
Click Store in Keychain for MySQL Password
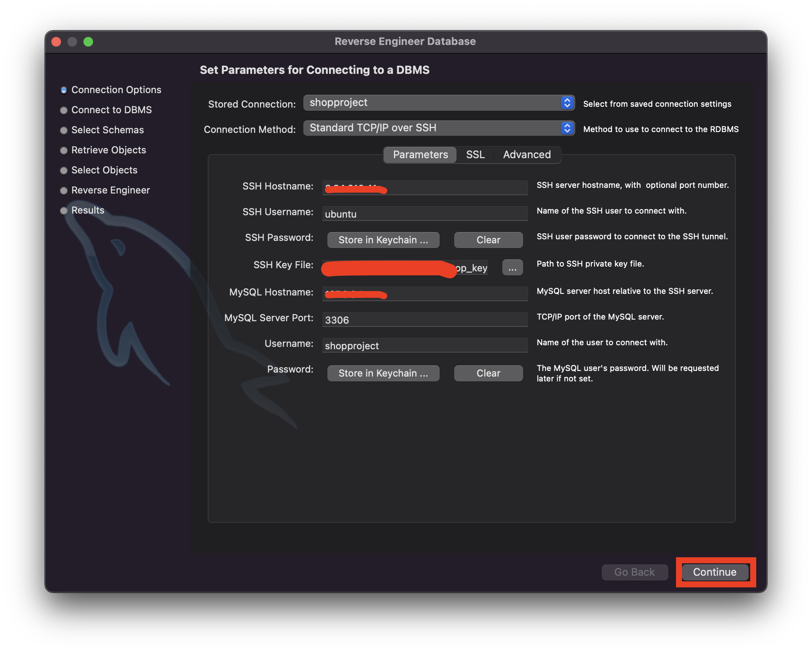click(383, 373)
